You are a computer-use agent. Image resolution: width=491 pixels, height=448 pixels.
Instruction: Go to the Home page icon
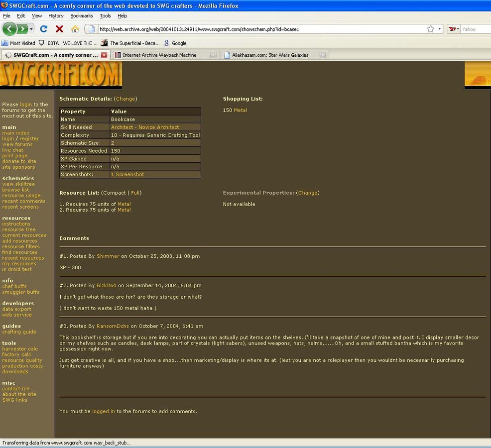[75, 29]
